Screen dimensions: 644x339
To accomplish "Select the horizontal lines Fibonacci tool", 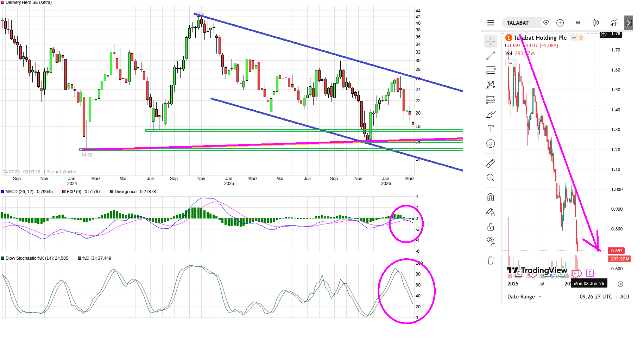I will pos(491,70).
